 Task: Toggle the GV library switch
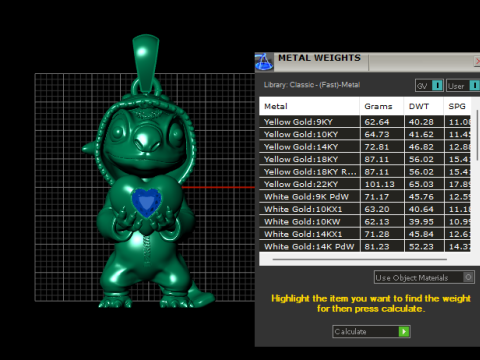437,86
